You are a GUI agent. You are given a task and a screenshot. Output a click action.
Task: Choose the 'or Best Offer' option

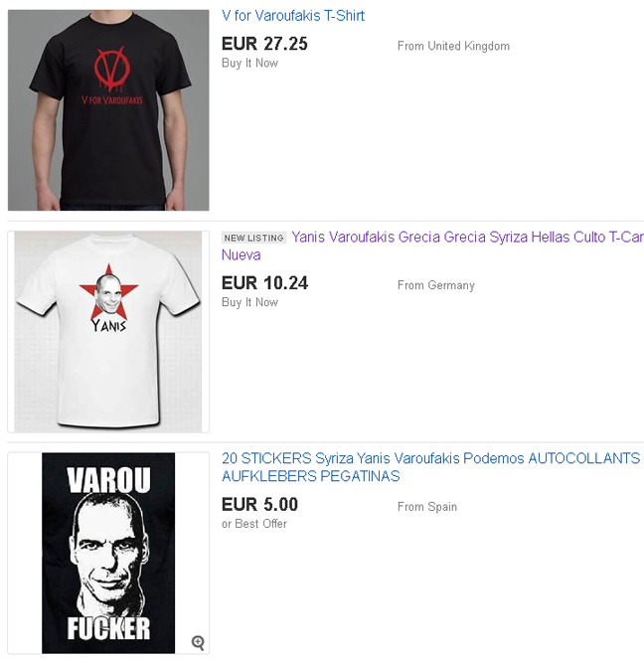[x=254, y=524]
